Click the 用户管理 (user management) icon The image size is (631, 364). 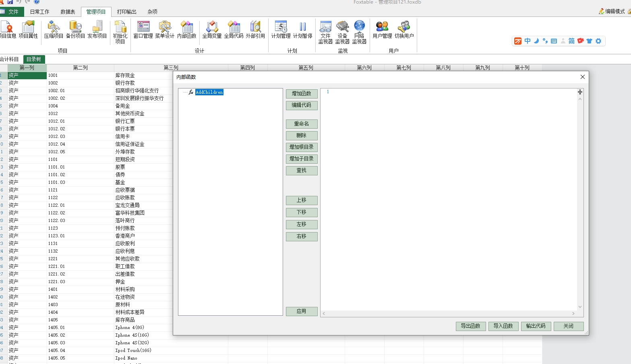tap(382, 30)
